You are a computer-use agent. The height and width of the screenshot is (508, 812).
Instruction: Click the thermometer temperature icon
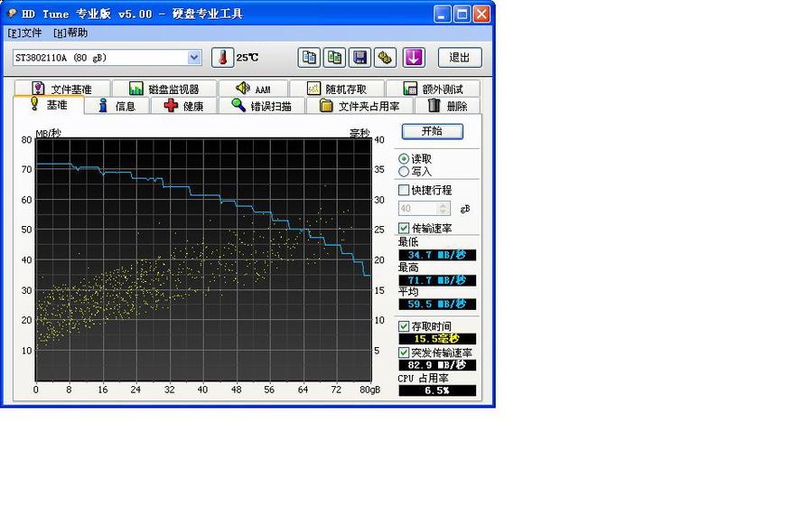(223, 57)
